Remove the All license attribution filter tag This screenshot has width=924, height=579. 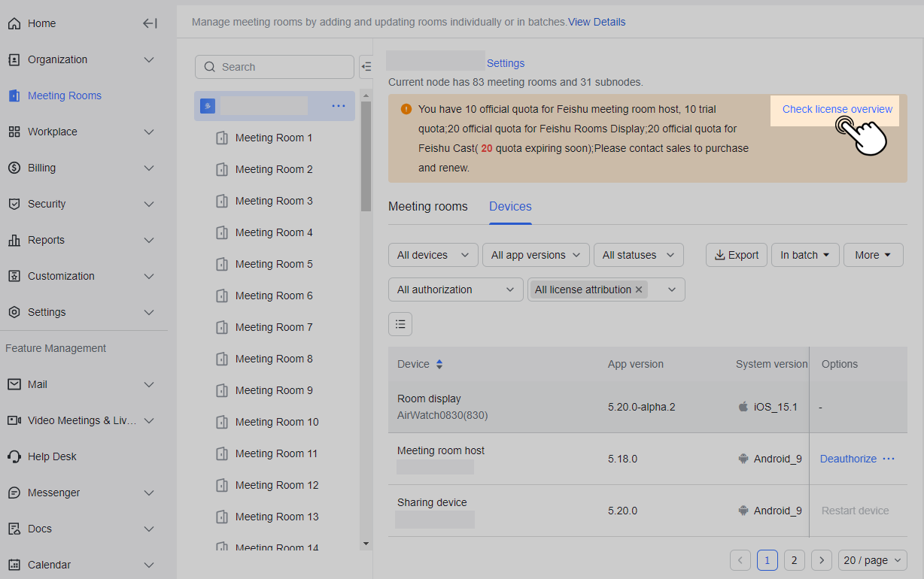click(x=639, y=289)
